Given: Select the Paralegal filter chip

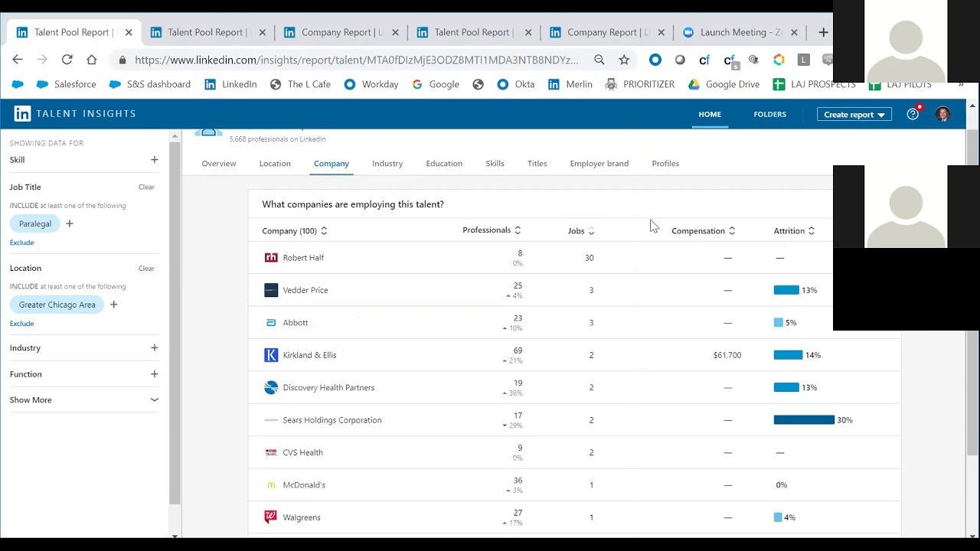Looking at the screenshot, I should point(35,223).
